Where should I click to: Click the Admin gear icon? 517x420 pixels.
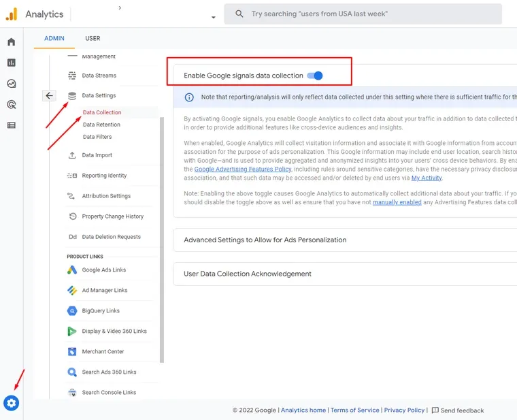click(x=11, y=403)
